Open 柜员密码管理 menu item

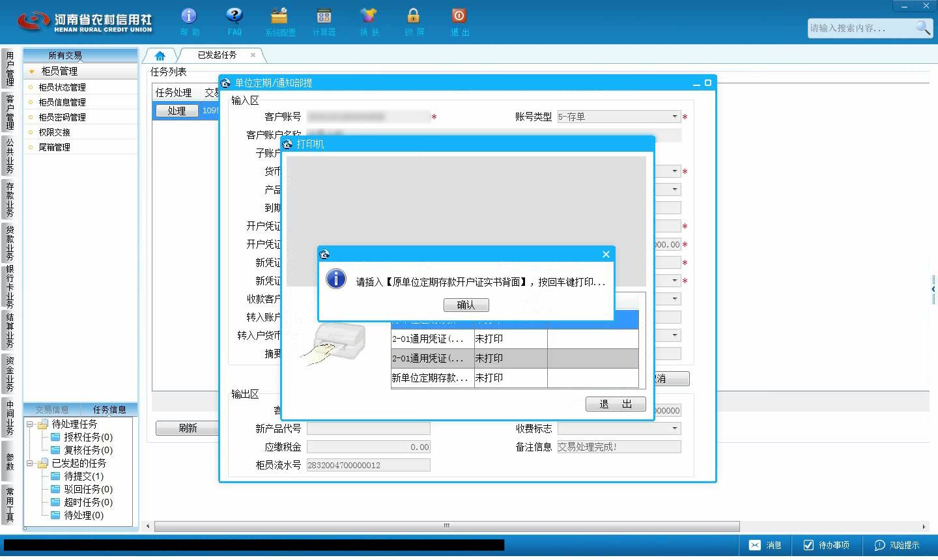click(62, 117)
